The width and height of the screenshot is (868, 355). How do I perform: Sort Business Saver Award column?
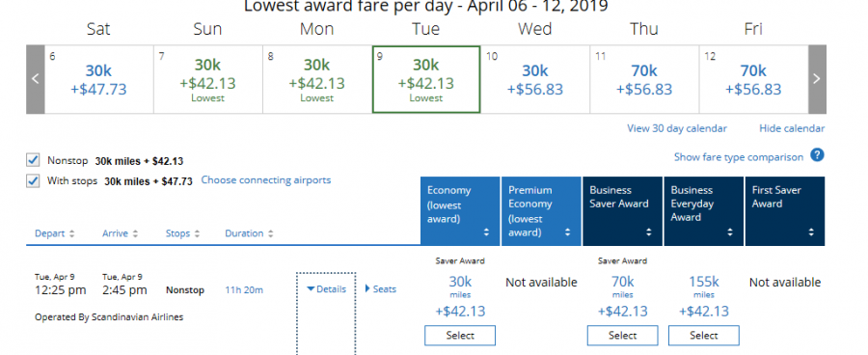click(x=649, y=232)
